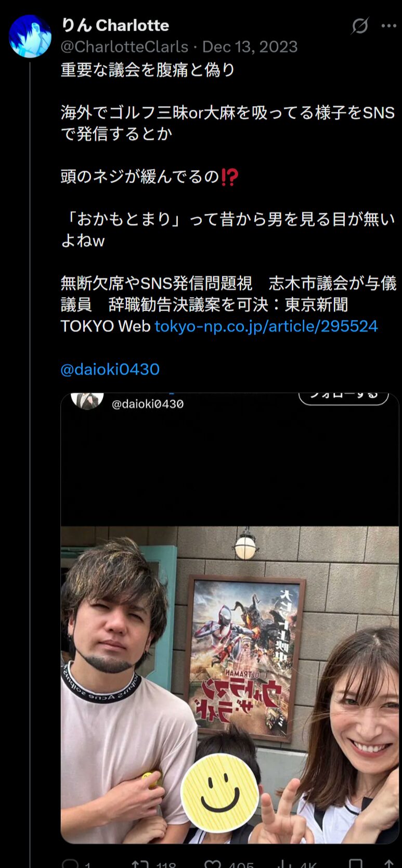The height and width of the screenshot is (868, 402).
Task: Like the post with the heart icon
Action: [213, 863]
